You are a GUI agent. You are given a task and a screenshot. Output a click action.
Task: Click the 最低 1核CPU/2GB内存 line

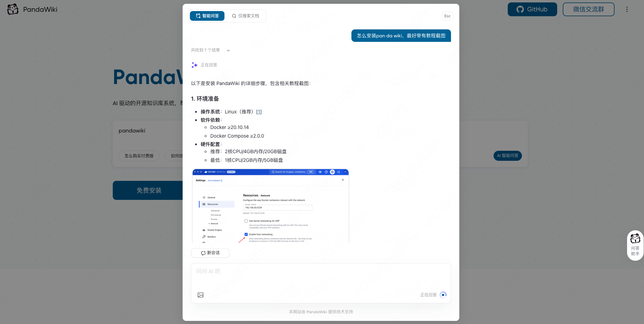tap(247, 160)
